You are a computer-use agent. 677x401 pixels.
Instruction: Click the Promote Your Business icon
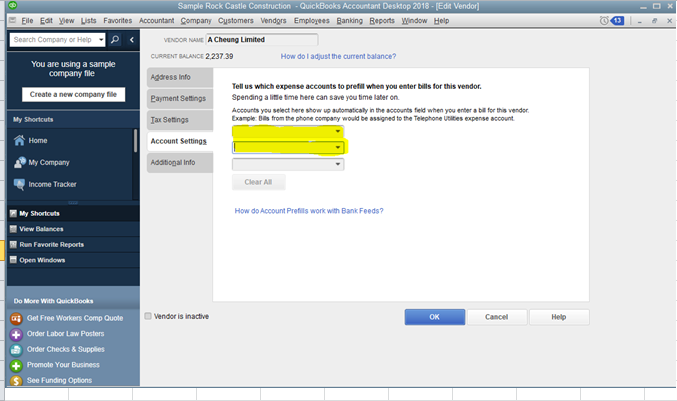[x=16, y=366]
